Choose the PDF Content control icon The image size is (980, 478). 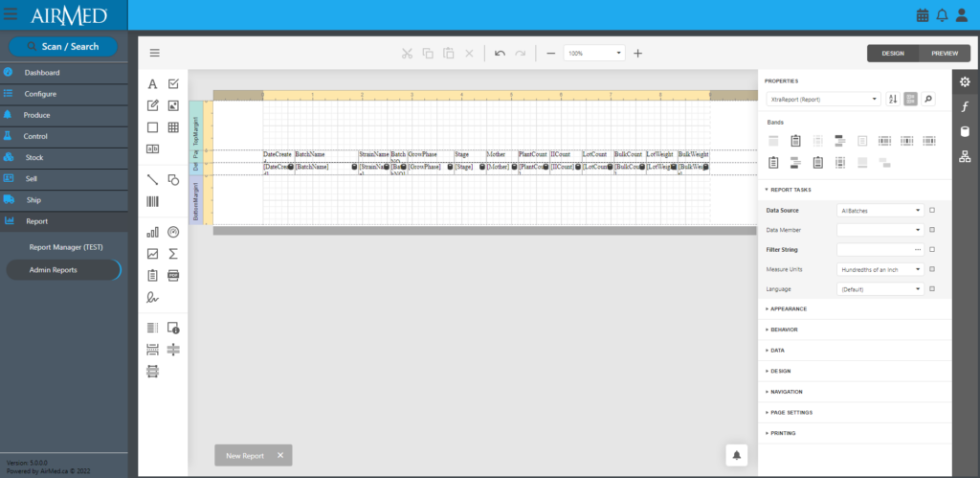click(174, 275)
